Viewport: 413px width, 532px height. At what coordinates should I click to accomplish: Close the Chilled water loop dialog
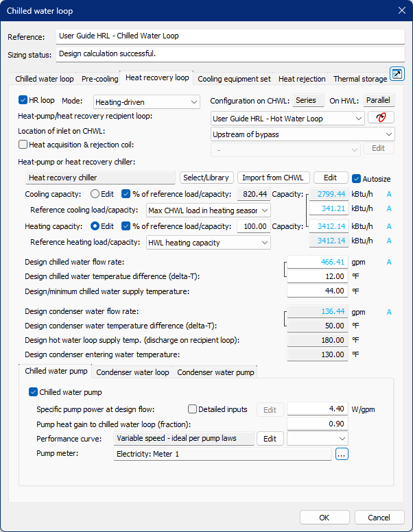401,10
